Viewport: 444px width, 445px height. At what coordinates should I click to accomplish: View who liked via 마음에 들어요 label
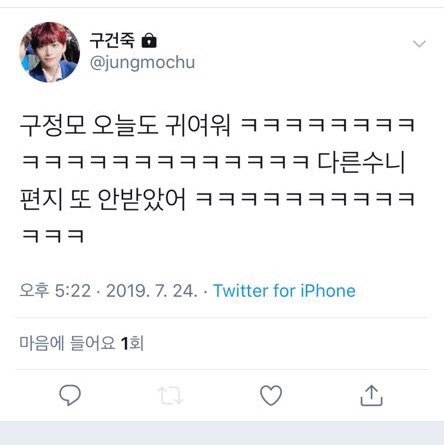pos(67,343)
